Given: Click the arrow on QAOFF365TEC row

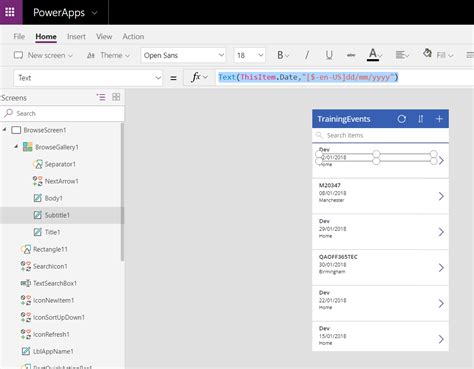Looking at the screenshot, I should (x=441, y=268).
